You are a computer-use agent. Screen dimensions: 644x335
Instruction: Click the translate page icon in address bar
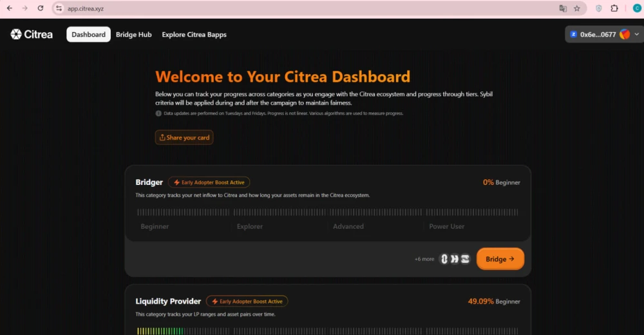[x=563, y=8]
